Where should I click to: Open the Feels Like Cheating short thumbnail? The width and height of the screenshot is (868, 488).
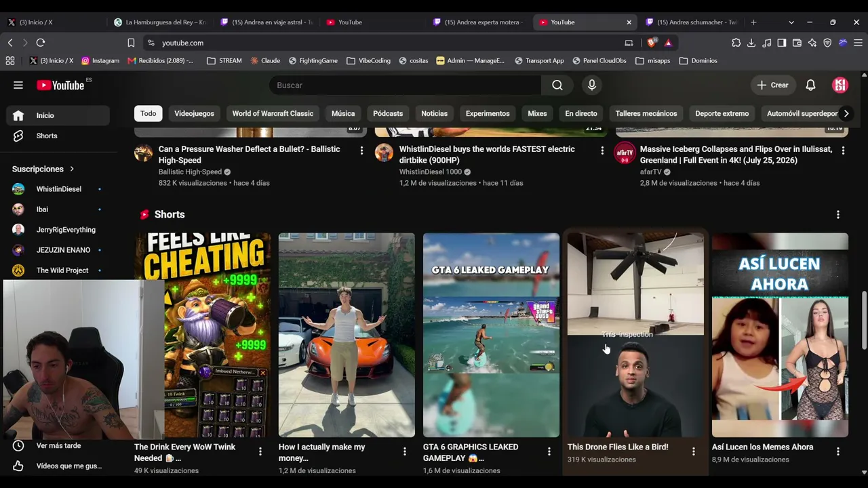click(x=202, y=335)
